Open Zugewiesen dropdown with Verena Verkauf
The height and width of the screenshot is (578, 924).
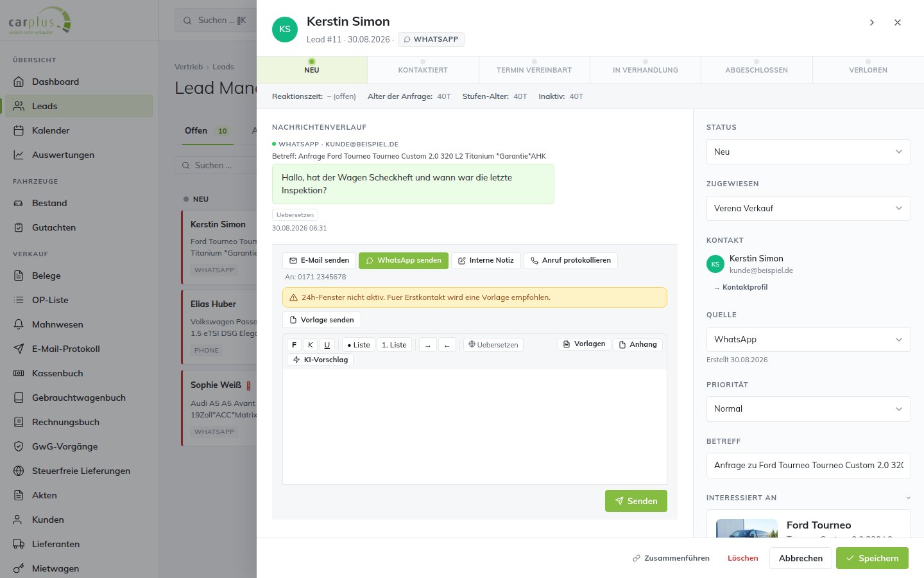(x=809, y=208)
